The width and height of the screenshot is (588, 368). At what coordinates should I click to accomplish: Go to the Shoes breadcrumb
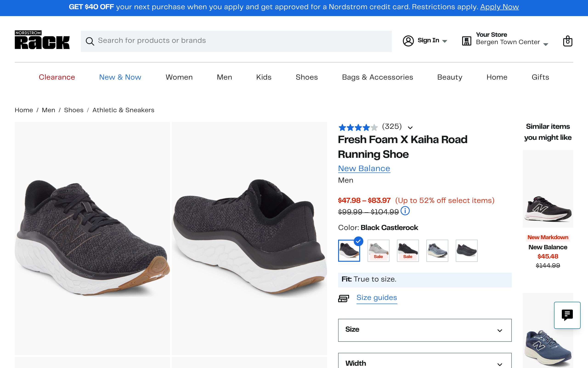point(74,110)
